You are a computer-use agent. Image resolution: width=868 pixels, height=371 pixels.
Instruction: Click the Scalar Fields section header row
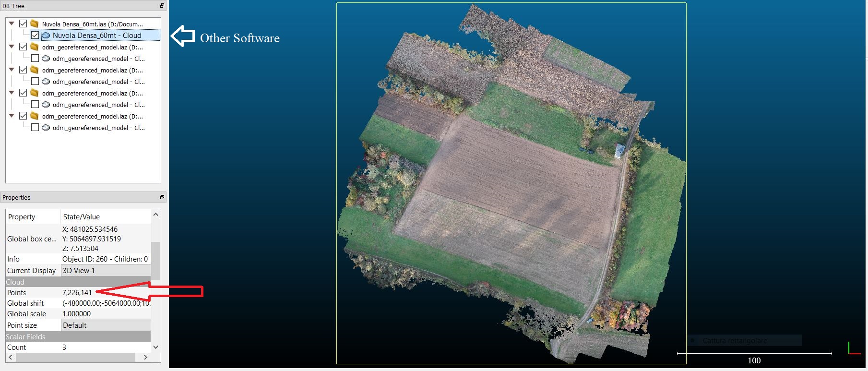78,336
